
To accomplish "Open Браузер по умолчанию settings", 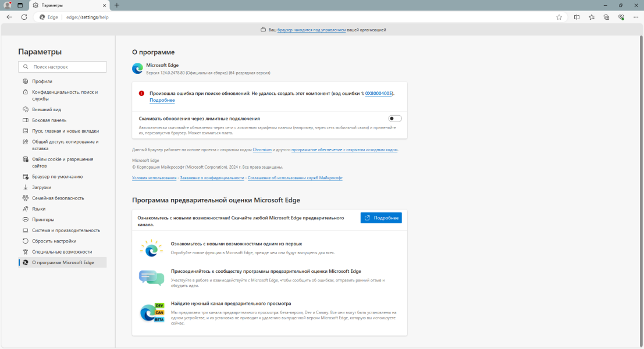I will pos(62,177).
